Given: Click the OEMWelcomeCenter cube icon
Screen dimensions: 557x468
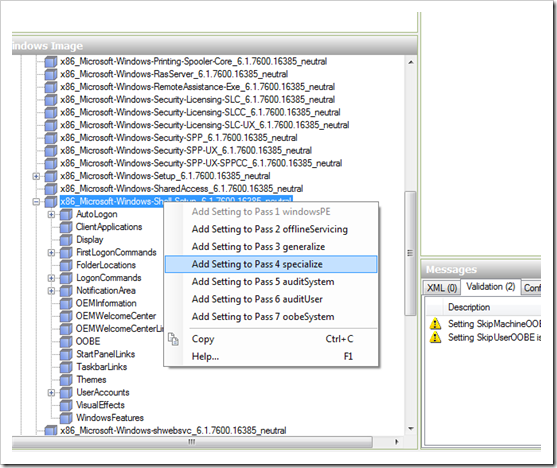Looking at the screenshot, I should 66,316.
